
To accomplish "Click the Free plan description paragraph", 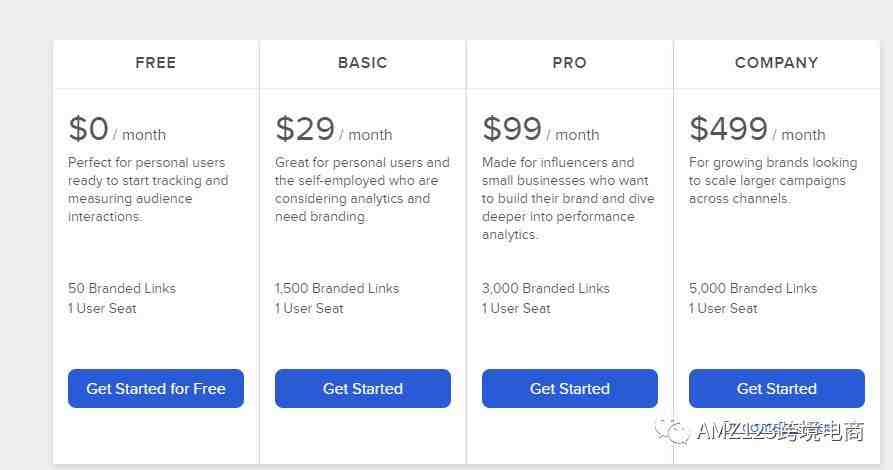I will coord(148,190).
